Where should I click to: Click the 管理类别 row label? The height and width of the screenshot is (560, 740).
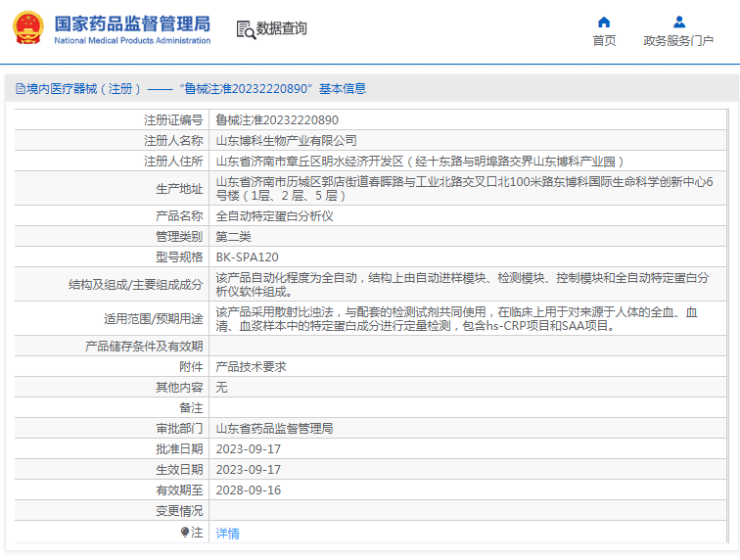point(179,237)
